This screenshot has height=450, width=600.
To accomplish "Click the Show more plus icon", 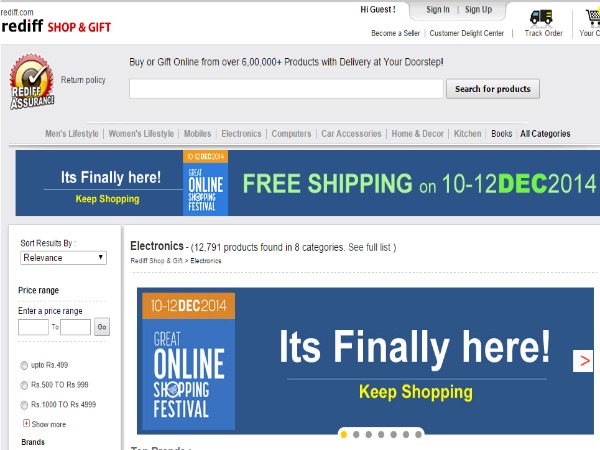I will [26, 423].
